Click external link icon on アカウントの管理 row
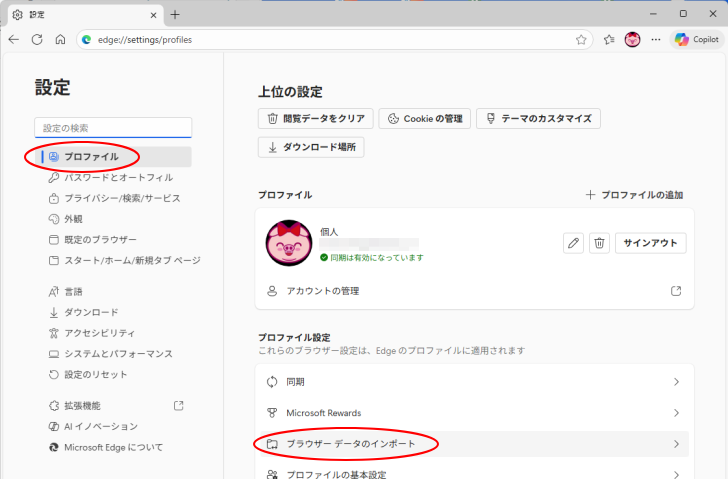 pos(676,291)
